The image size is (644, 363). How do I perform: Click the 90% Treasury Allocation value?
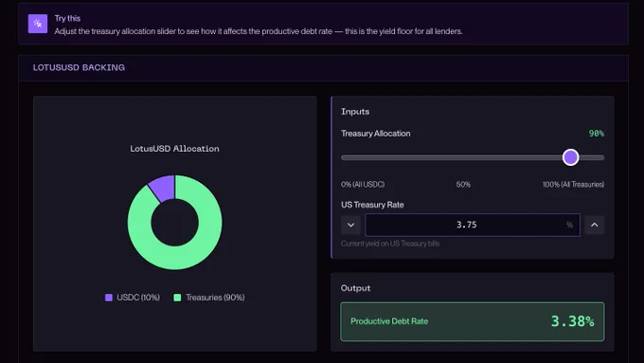tap(597, 134)
